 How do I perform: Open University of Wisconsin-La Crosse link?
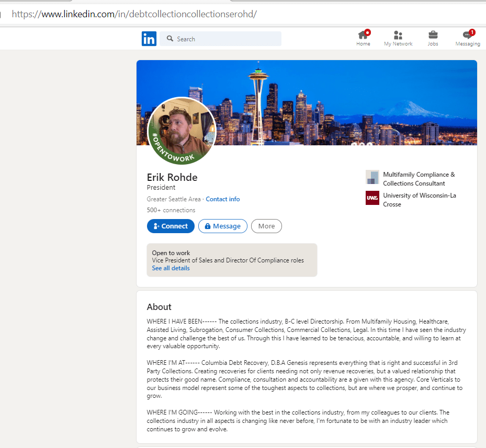(419, 200)
